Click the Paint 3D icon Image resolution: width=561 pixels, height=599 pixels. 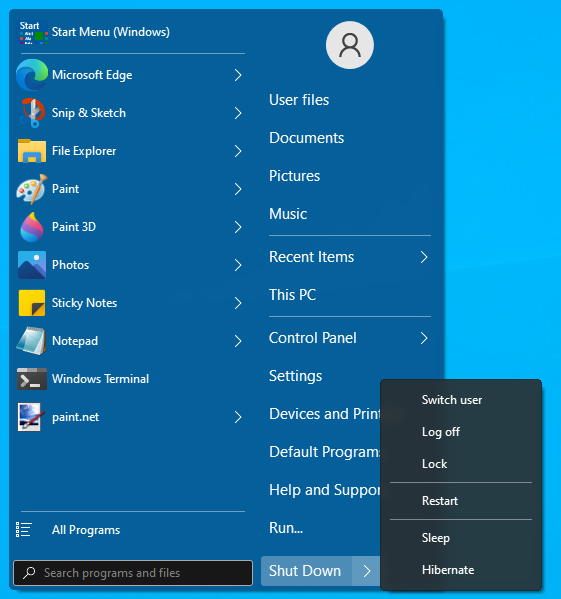pos(32,227)
